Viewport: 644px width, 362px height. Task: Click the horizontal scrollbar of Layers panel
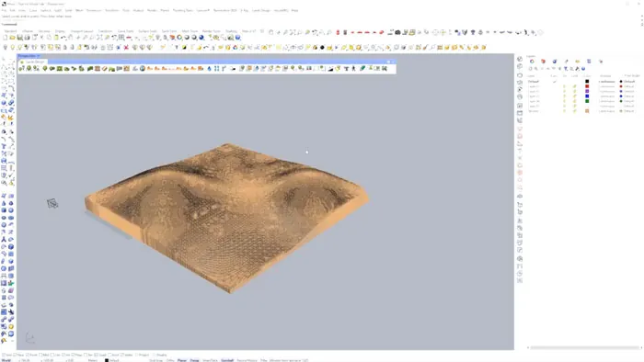pyautogui.click(x=584, y=347)
